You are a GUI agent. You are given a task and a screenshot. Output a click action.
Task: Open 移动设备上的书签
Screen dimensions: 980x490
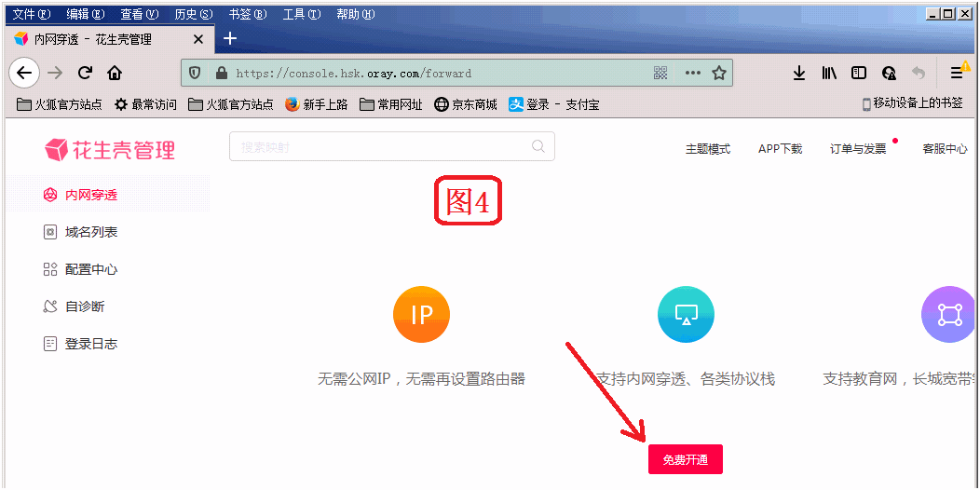point(913,103)
